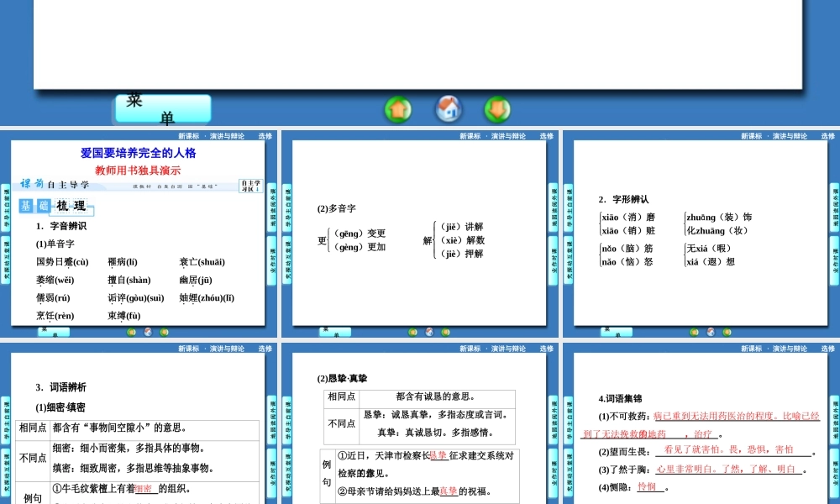Image resolution: width=840 pixels, height=504 pixels.
Task: Select the lower right side tab of the 字音辨识 slide
Action: point(271,260)
